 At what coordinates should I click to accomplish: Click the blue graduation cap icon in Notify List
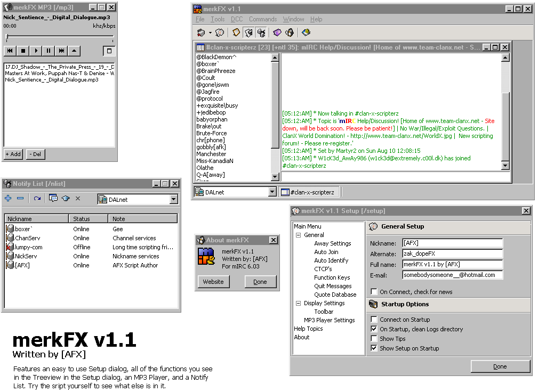click(x=66, y=198)
